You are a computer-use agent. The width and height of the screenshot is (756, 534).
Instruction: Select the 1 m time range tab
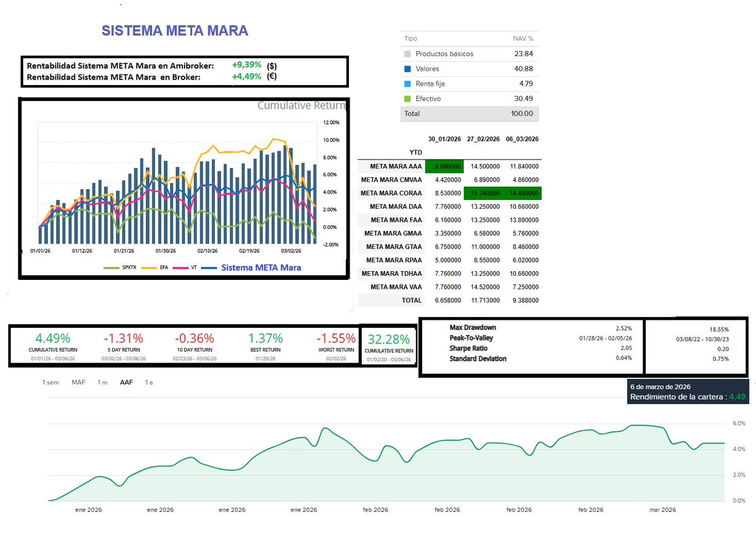point(102,383)
